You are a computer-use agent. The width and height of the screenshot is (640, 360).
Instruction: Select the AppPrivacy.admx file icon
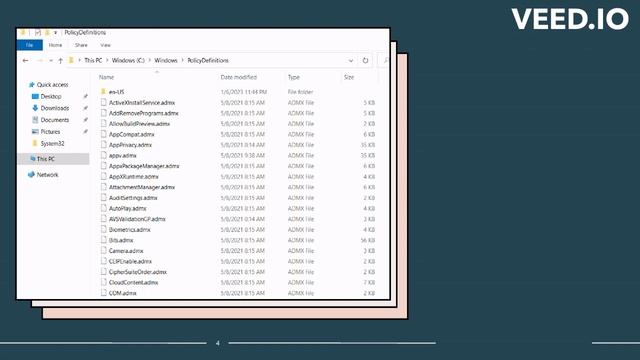[x=104, y=145]
